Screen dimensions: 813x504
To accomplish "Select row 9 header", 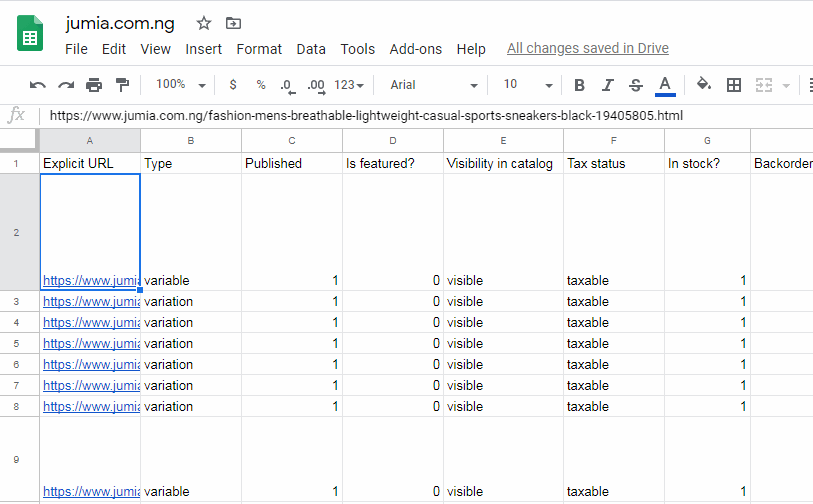I will coord(17,459).
